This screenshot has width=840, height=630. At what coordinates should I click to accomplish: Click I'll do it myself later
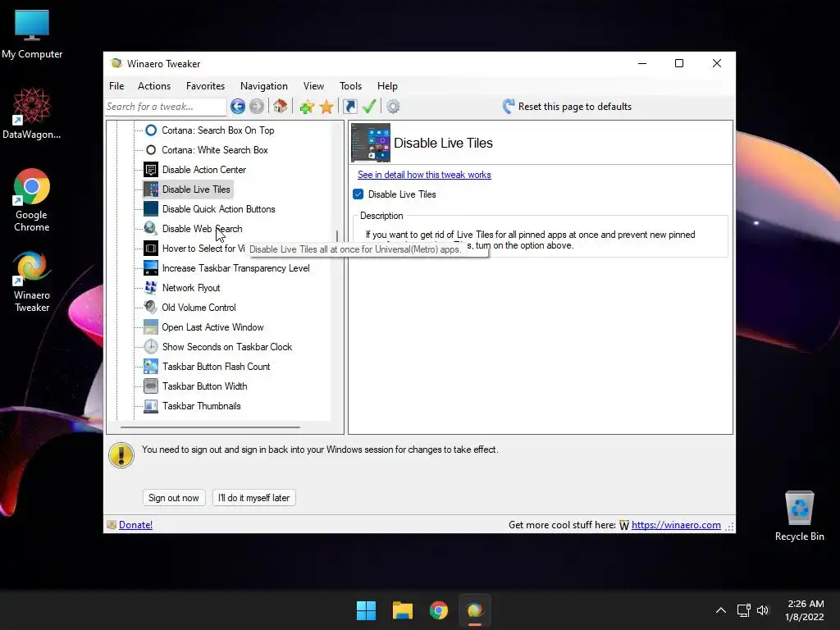[x=254, y=498]
